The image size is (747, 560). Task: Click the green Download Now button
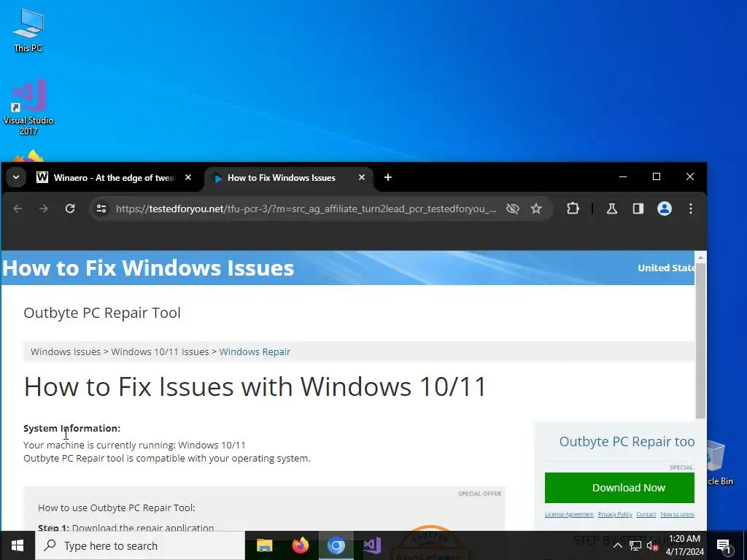click(x=620, y=488)
